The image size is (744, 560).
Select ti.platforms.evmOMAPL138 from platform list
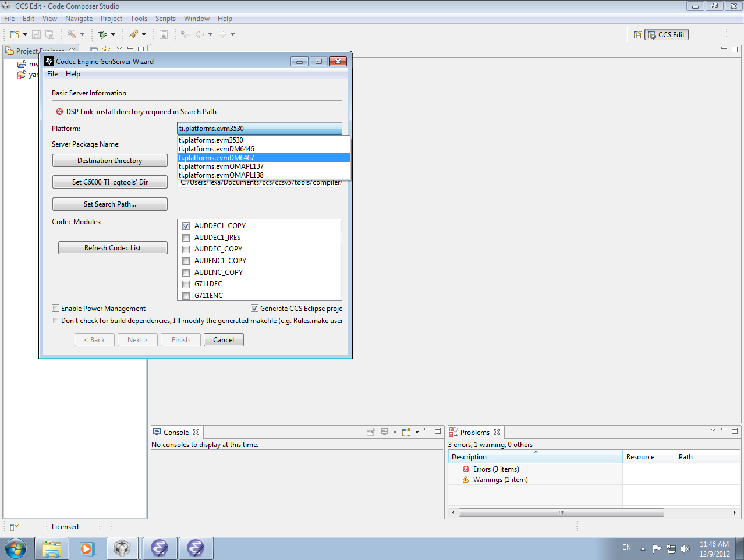[x=264, y=175]
